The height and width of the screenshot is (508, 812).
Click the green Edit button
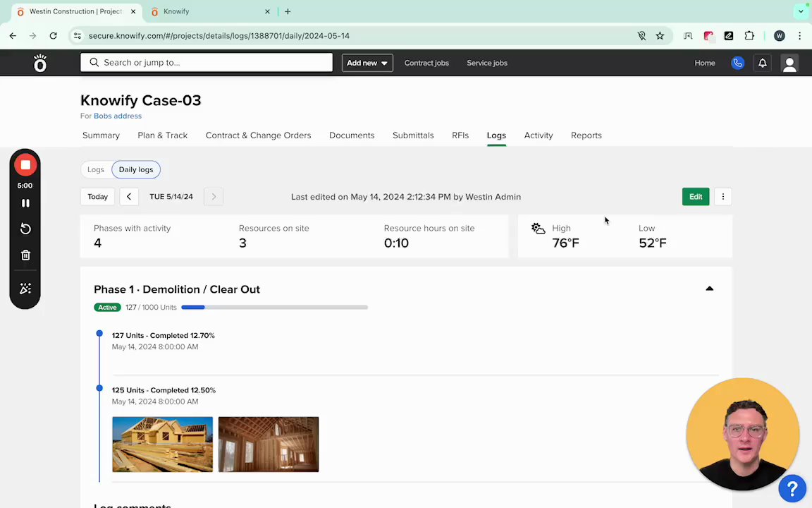pos(696,197)
